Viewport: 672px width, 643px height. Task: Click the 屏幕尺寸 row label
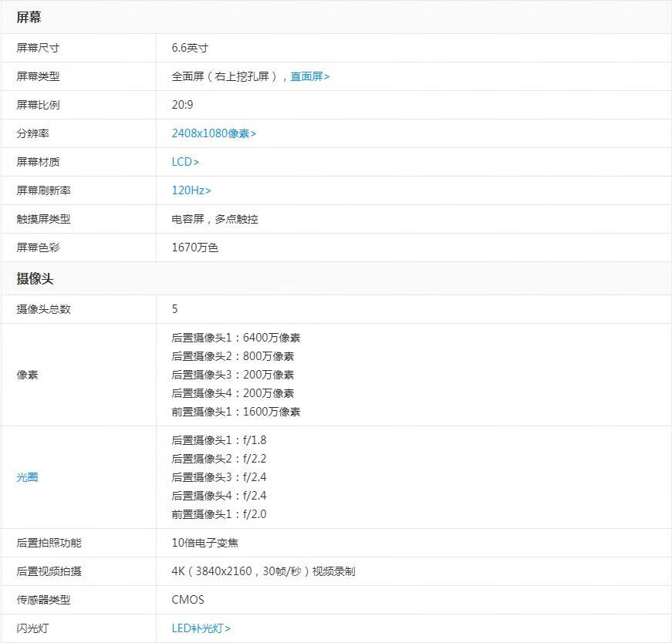point(38,48)
